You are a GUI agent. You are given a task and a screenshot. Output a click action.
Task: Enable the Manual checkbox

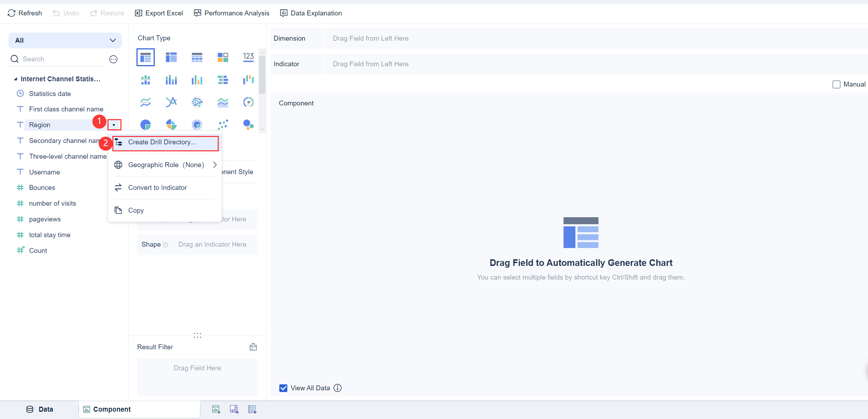(x=836, y=84)
